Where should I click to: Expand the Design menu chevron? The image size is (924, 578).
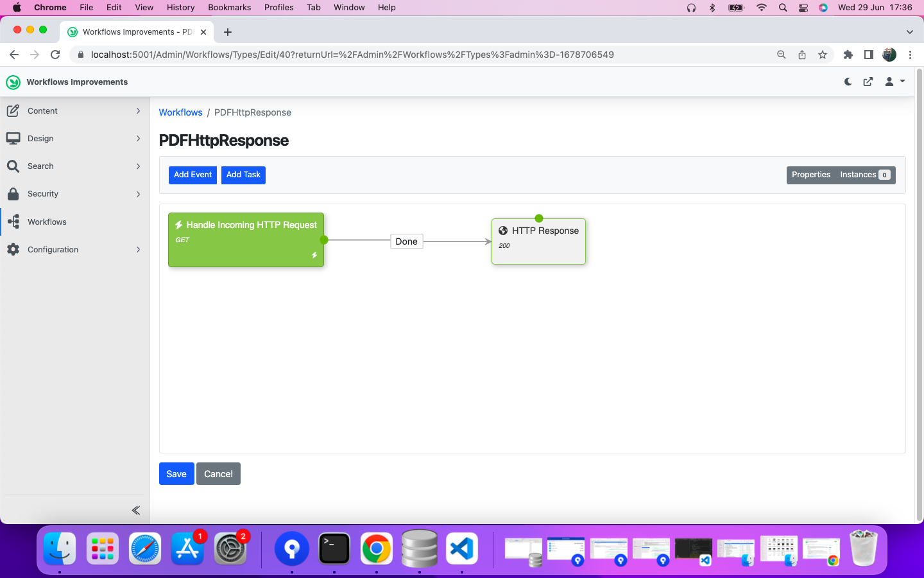139,139
